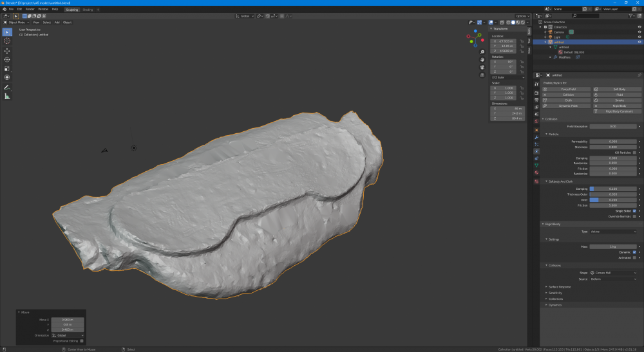Select the Cursor tool in the left toolbar

[x=7, y=41]
